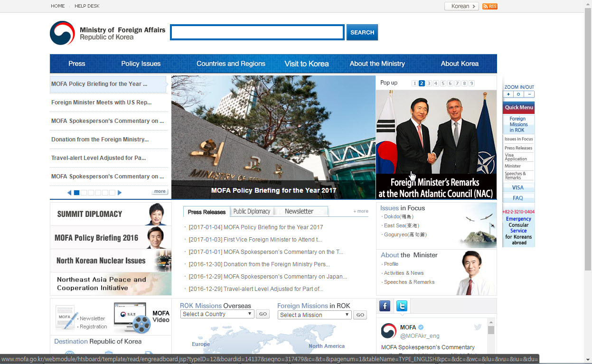592x364 pixels.
Task: Open the Twitter icon tab
Action: click(x=402, y=306)
